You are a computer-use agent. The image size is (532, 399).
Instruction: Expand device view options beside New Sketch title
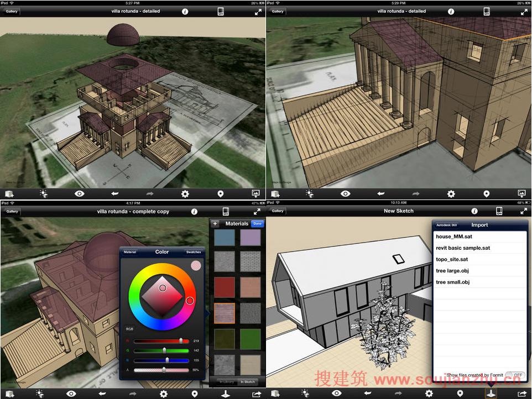point(499,211)
